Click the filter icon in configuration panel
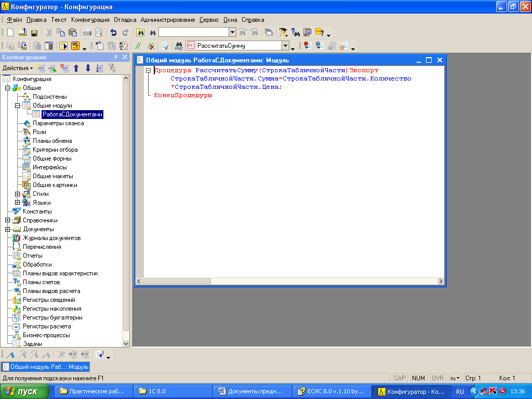This screenshot has width=532, height=399. click(112, 68)
